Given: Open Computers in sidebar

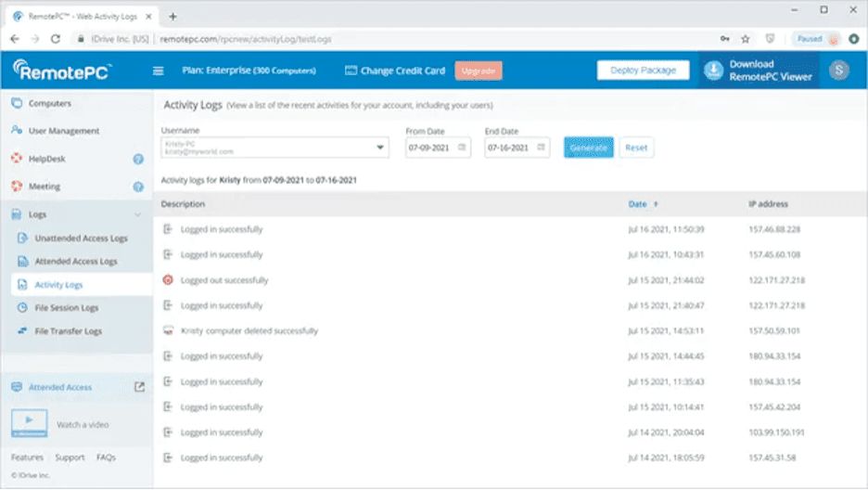Looking at the screenshot, I should pyautogui.click(x=49, y=104).
